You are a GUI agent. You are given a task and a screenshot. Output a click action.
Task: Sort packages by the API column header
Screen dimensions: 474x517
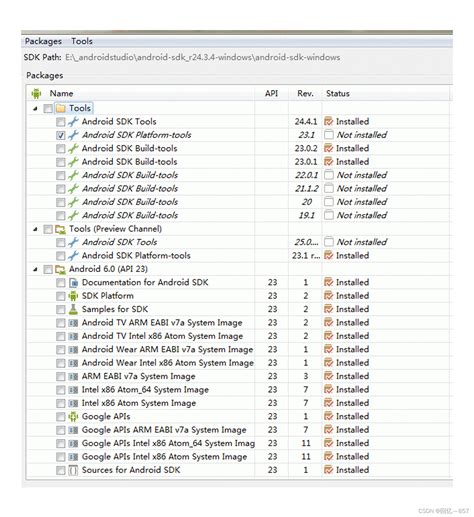[271, 94]
